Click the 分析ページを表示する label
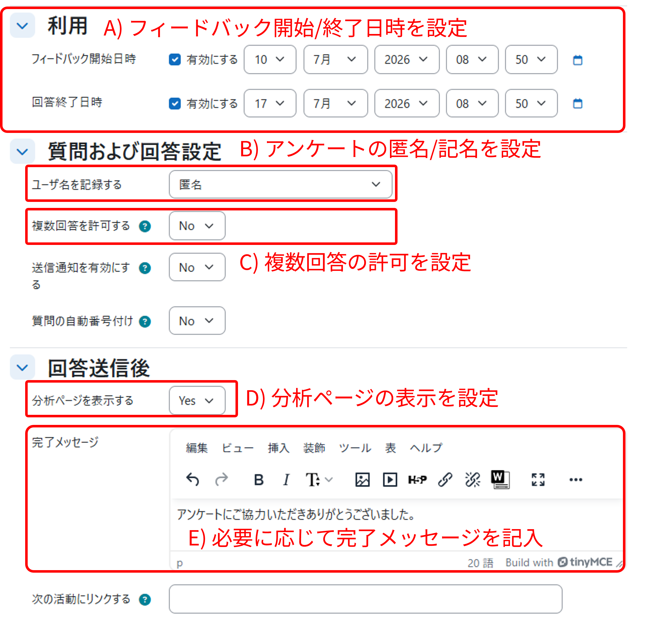Image resolution: width=672 pixels, height=623 pixels. (83, 400)
